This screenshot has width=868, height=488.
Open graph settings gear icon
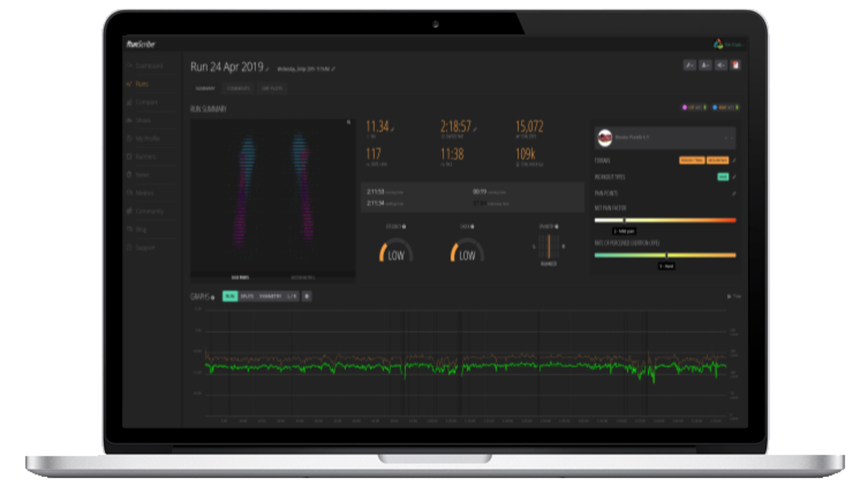coord(307,296)
